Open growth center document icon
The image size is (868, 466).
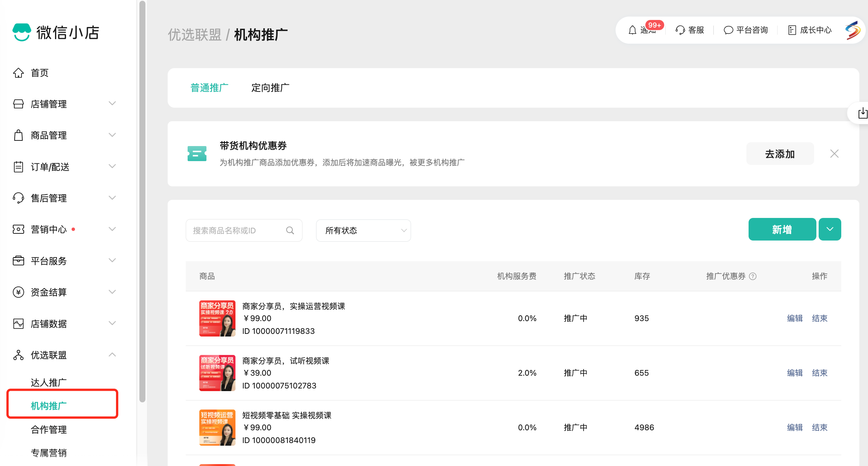[792, 30]
